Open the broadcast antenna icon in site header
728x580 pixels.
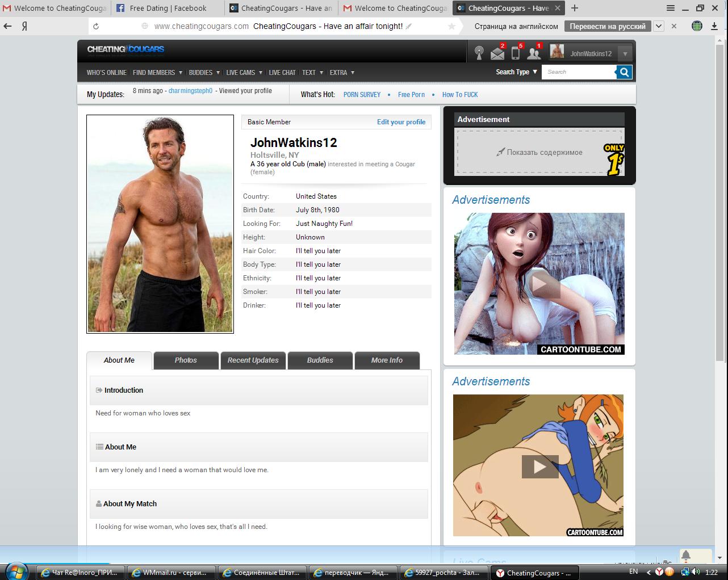(x=479, y=53)
